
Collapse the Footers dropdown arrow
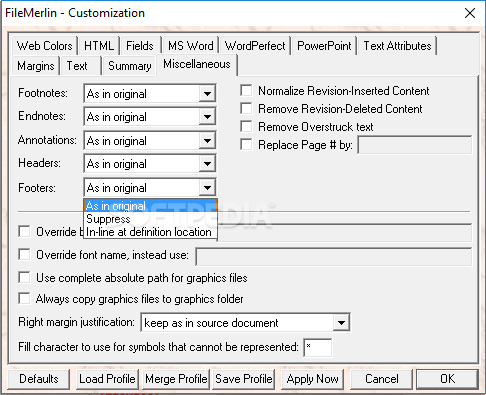[x=207, y=188]
